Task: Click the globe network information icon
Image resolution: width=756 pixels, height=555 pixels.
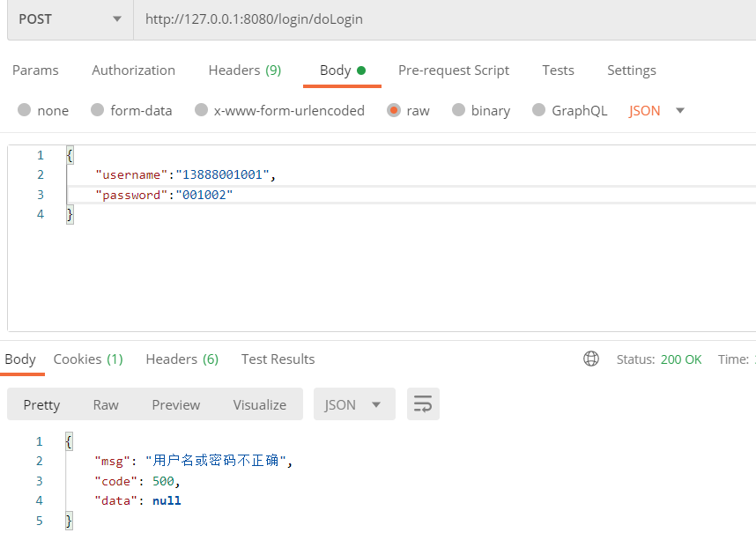Action: (x=591, y=359)
